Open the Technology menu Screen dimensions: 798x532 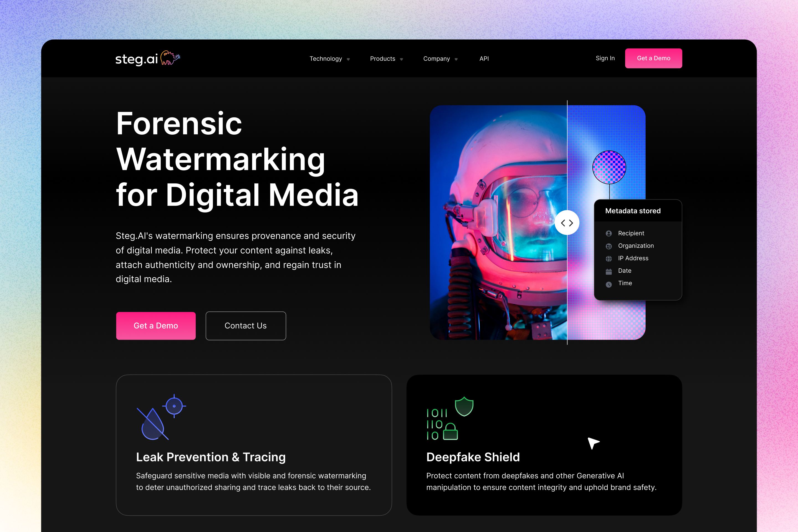[326, 59]
